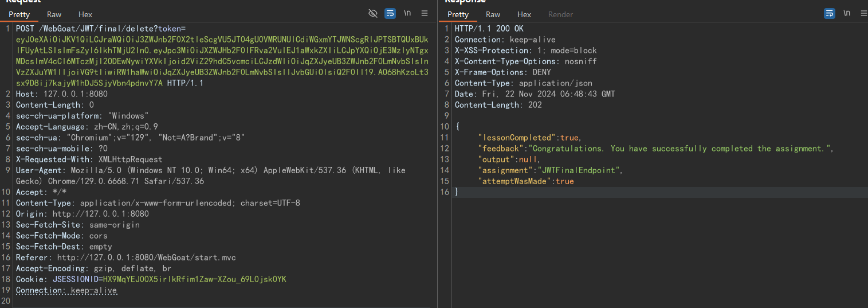Screen dimensions: 868x308
Task: Open the Response panel hamburger options menu
Action: [x=864, y=13]
